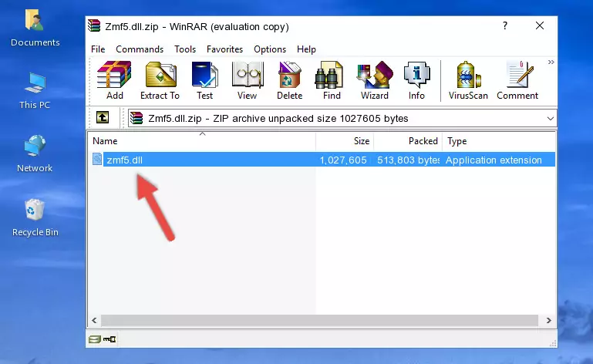Viewport: 593px width, 364px height.
Task: Run the Test archive tool
Action: (x=204, y=80)
